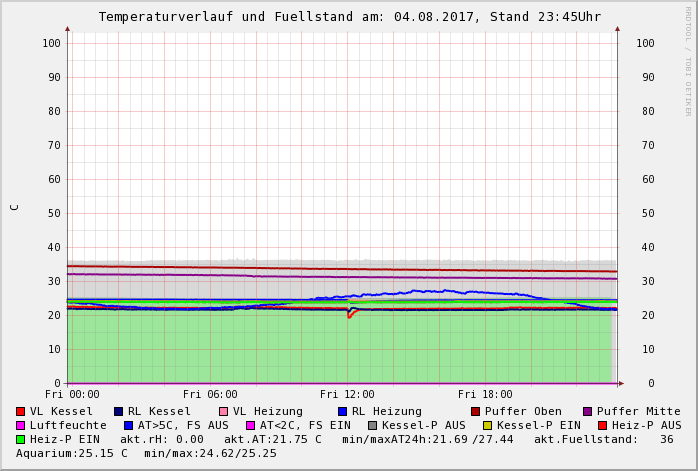698x471 pixels.
Task: Click the red Heiz-P AUS swatch
Action: pos(602,425)
